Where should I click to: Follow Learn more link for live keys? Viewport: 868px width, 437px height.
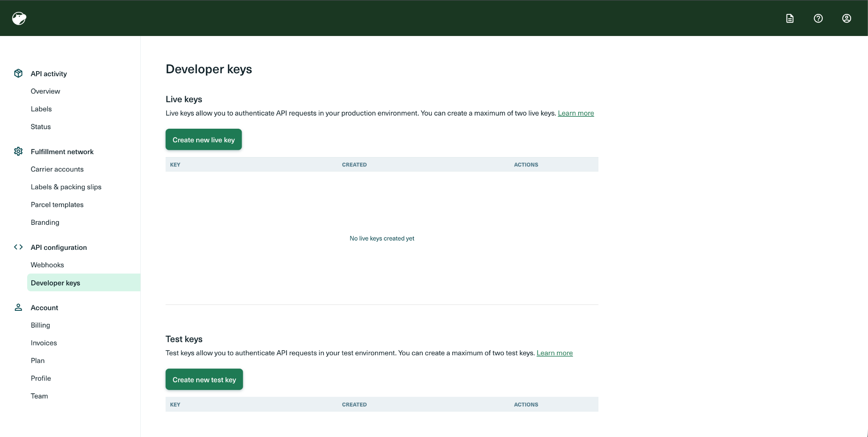(576, 113)
